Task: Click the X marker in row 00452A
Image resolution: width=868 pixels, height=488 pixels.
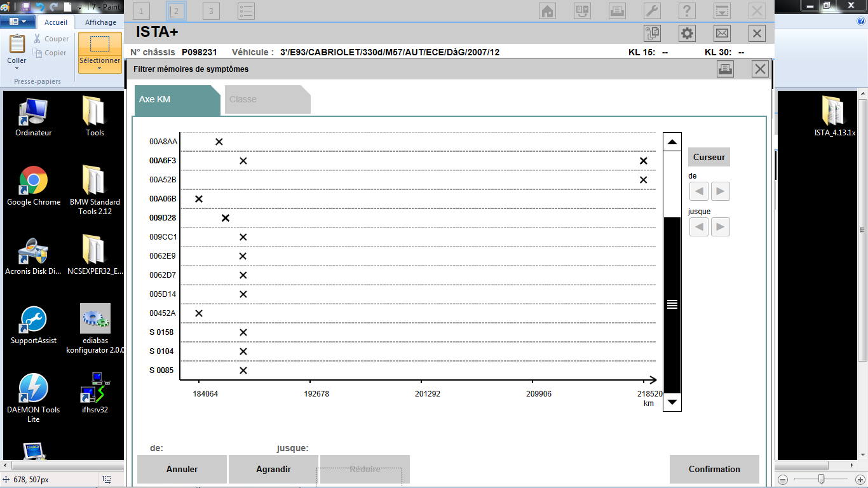Action: [x=198, y=313]
